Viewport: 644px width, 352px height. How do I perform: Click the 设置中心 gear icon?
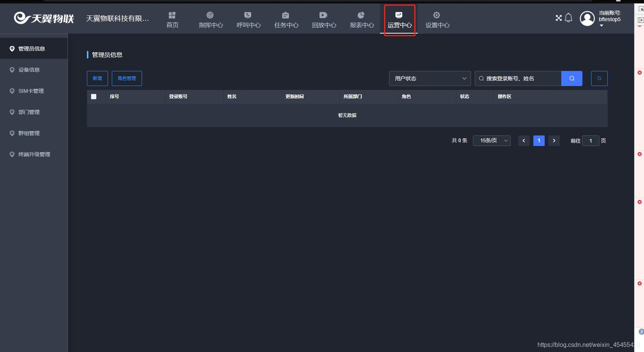pos(437,15)
